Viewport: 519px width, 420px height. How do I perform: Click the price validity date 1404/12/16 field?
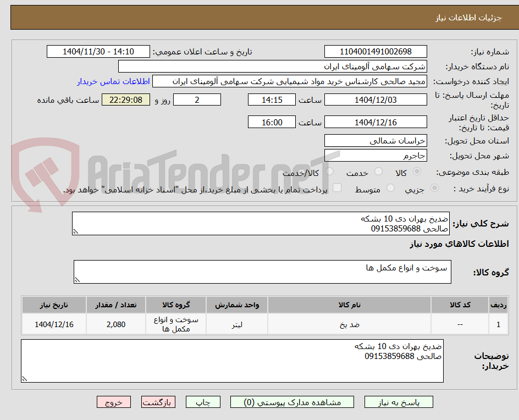(376, 122)
